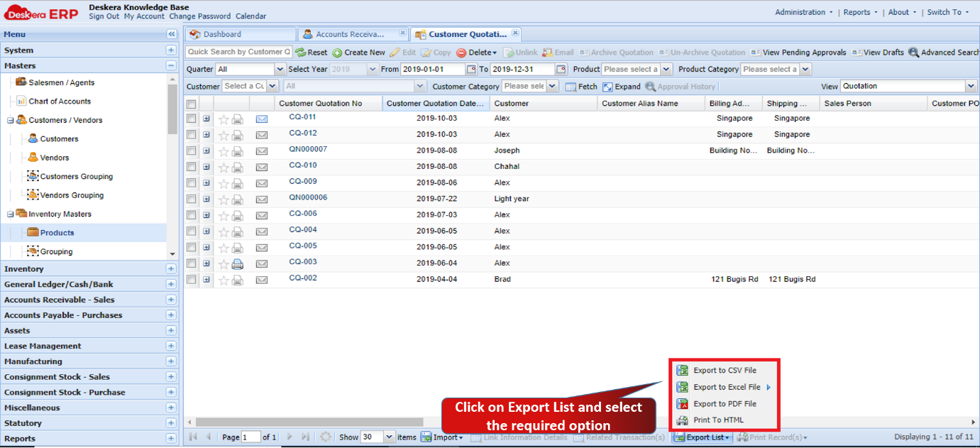
Task: Switch to the Accounts Receivable tab
Action: click(x=353, y=34)
